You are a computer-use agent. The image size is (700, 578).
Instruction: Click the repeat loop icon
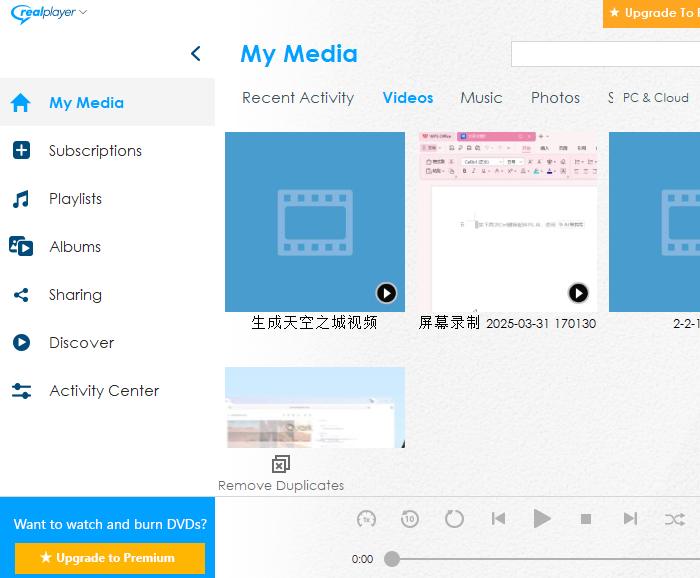(x=454, y=519)
